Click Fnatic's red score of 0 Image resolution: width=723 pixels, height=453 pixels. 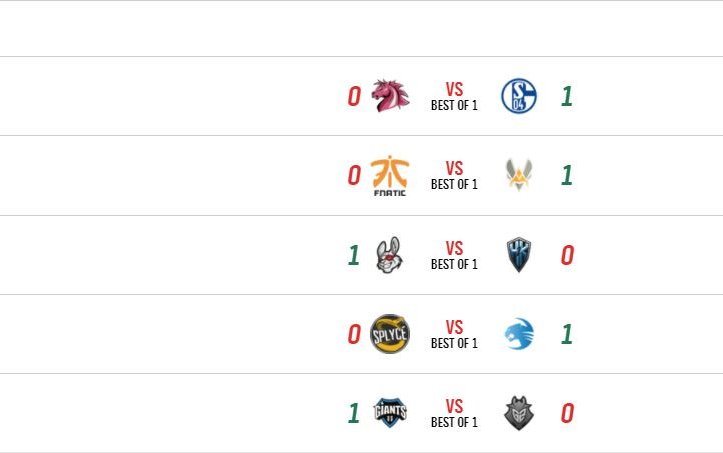tap(353, 176)
